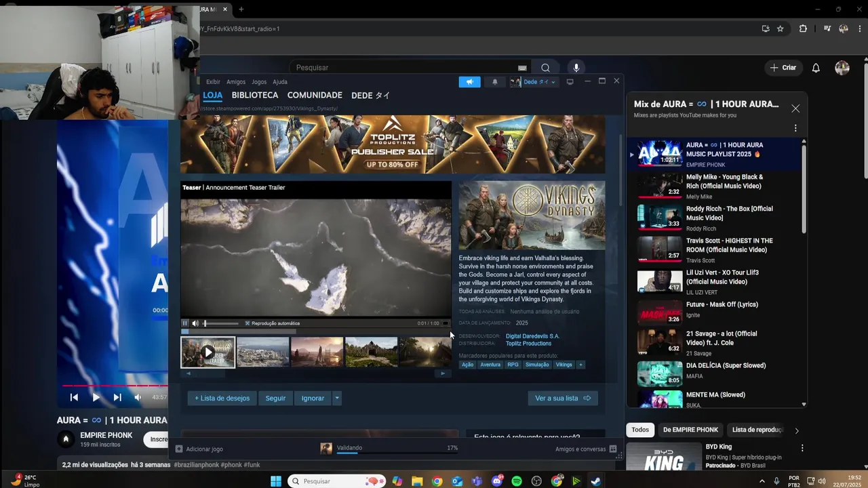Click the plus button after the tags
Screen dimensions: 868x488
tap(580, 365)
